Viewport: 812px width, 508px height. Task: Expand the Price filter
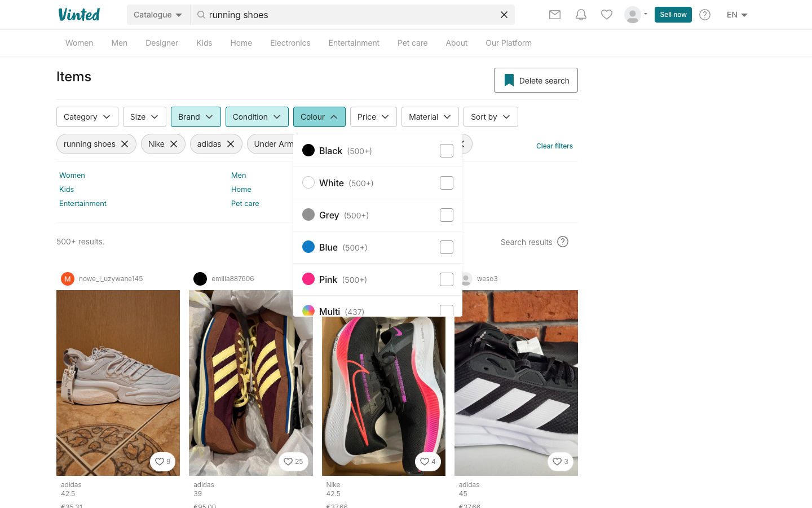pyautogui.click(x=373, y=117)
